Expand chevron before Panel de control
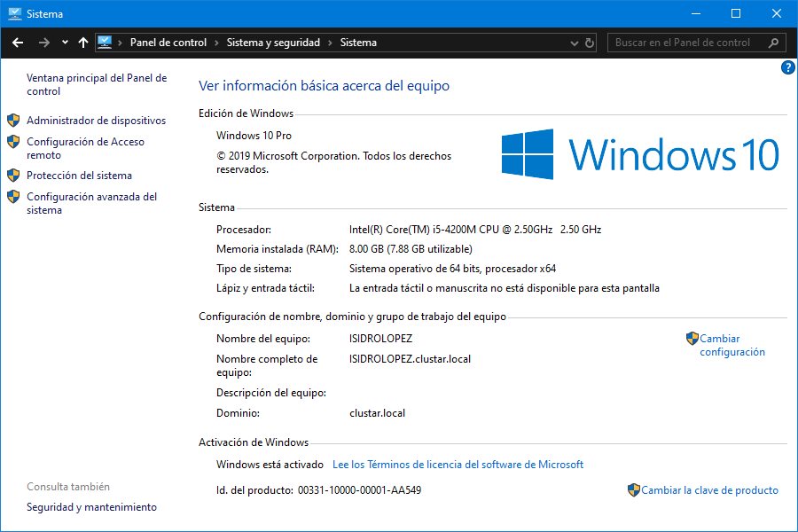798x532 pixels. (x=120, y=43)
